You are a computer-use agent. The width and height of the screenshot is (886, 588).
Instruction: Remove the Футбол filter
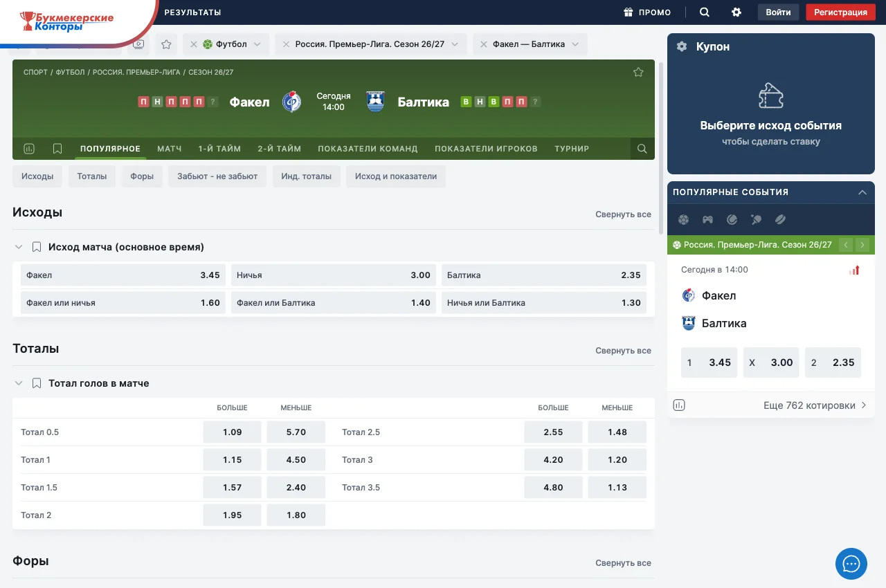pyautogui.click(x=194, y=44)
